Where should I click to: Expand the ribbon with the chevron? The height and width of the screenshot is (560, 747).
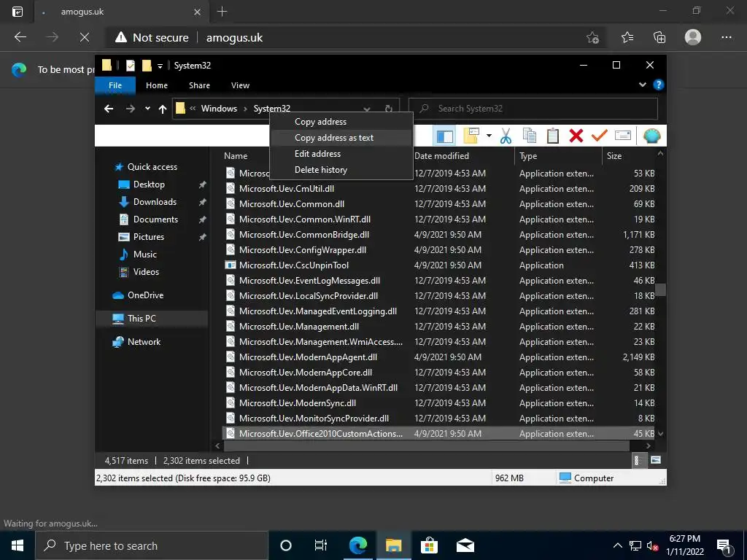[642, 85]
